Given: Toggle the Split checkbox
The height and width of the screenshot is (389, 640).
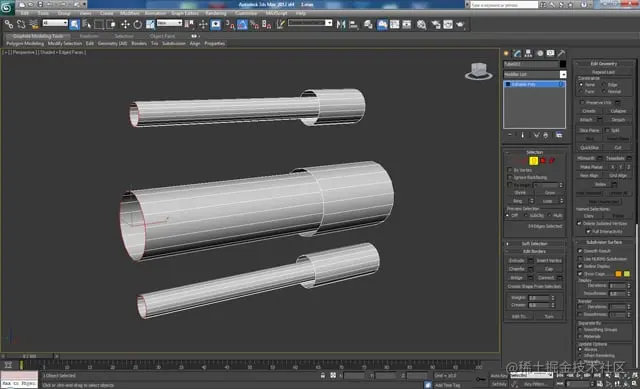Looking at the screenshot, I should (607, 130).
